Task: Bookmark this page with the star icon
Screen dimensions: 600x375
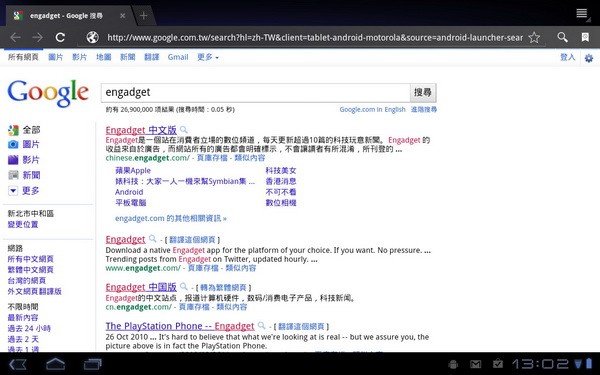Action: coord(534,37)
